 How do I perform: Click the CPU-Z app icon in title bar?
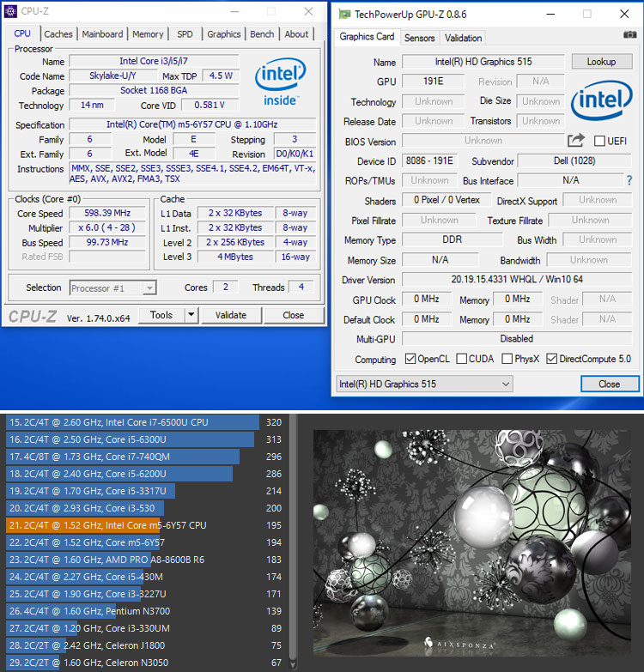pyautogui.click(x=10, y=11)
